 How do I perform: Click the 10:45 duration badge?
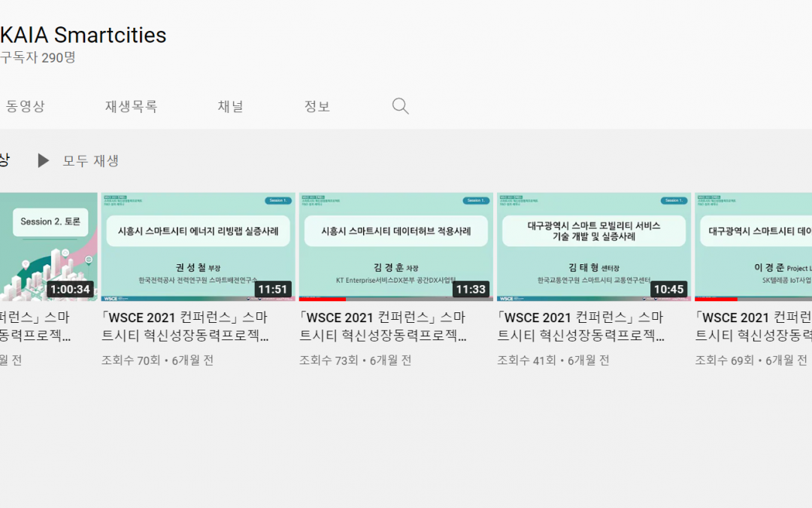[x=668, y=289]
